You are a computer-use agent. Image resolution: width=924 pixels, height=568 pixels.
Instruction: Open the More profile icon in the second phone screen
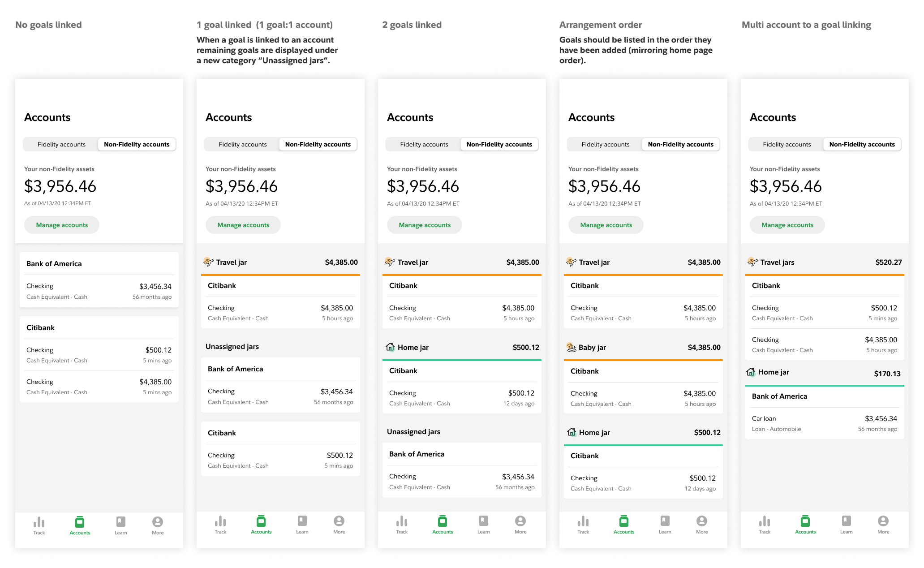click(x=339, y=521)
